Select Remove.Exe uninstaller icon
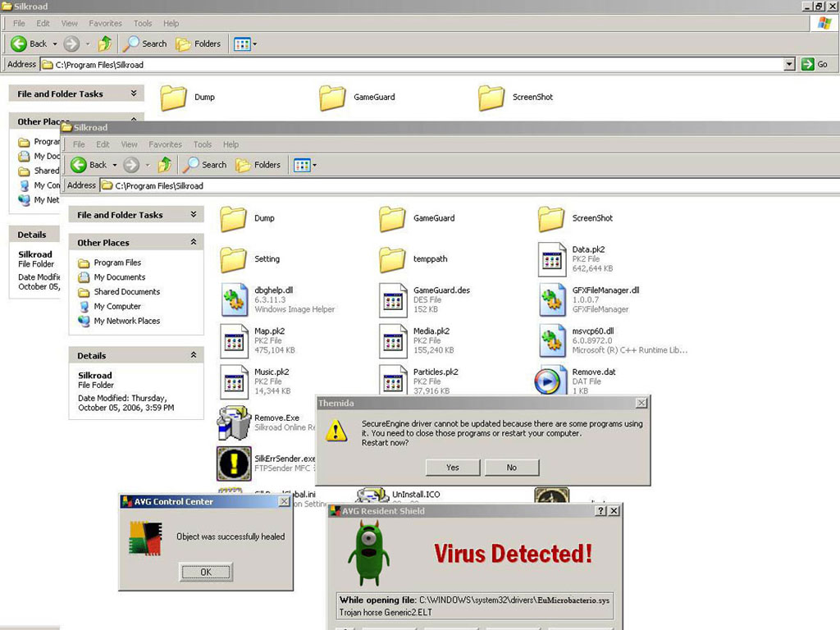The height and width of the screenshot is (630, 840). tap(234, 423)
